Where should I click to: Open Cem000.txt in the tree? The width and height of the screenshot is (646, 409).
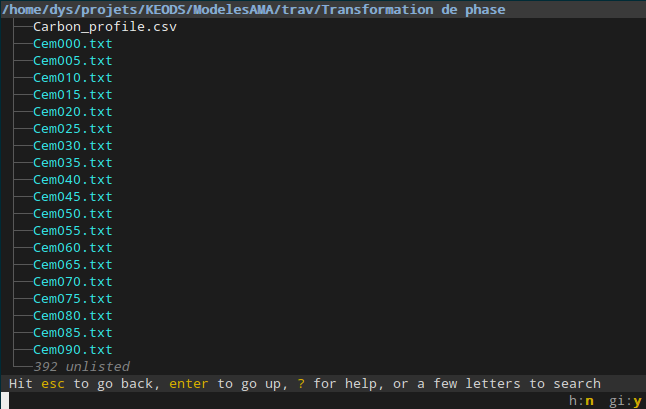click(x=73, y=44)
